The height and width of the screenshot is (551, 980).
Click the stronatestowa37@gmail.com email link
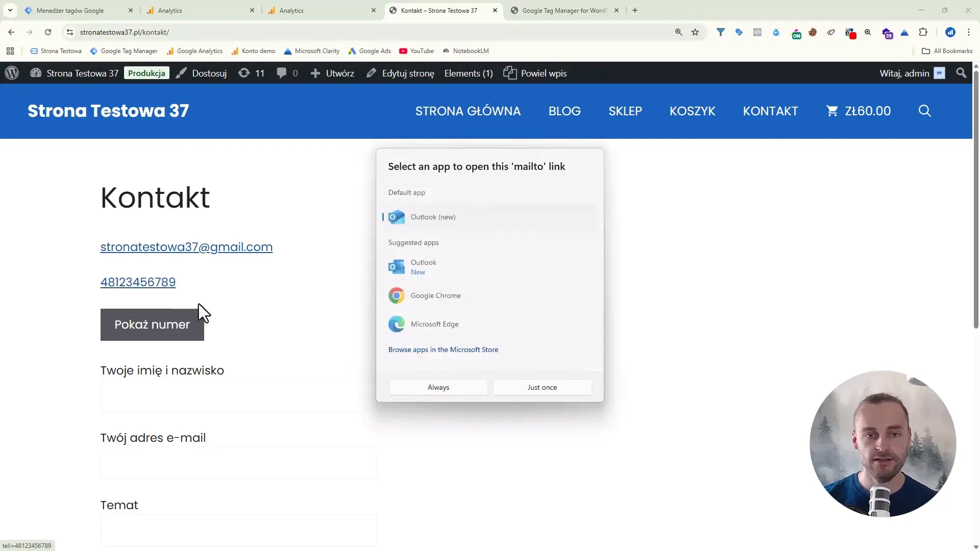click(186, 247)
